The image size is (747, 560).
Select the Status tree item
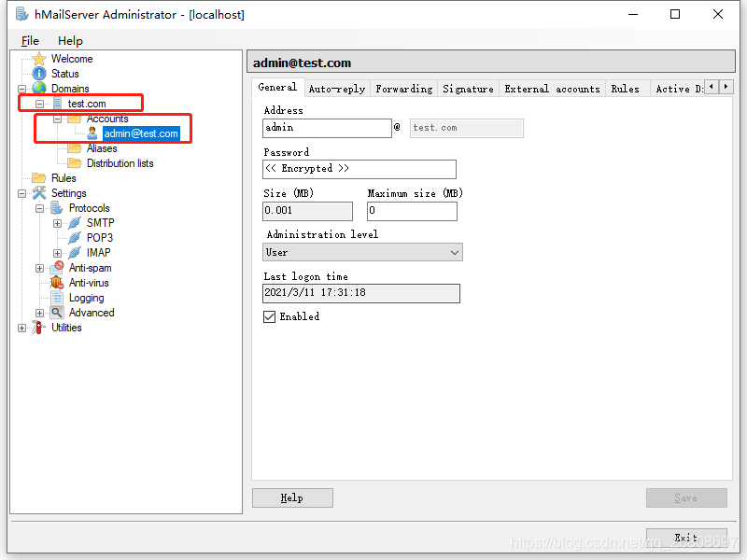[64, 74]
